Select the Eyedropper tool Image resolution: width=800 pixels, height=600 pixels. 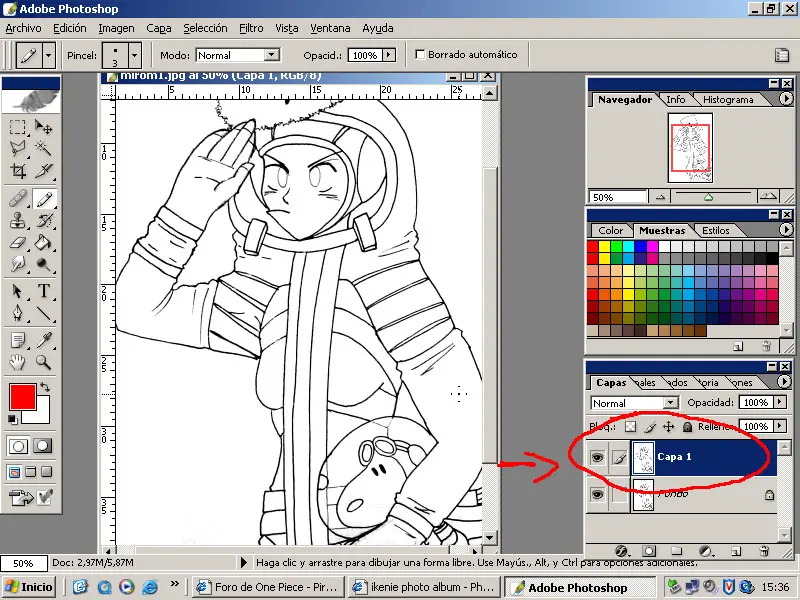click(x=44, y=340)
